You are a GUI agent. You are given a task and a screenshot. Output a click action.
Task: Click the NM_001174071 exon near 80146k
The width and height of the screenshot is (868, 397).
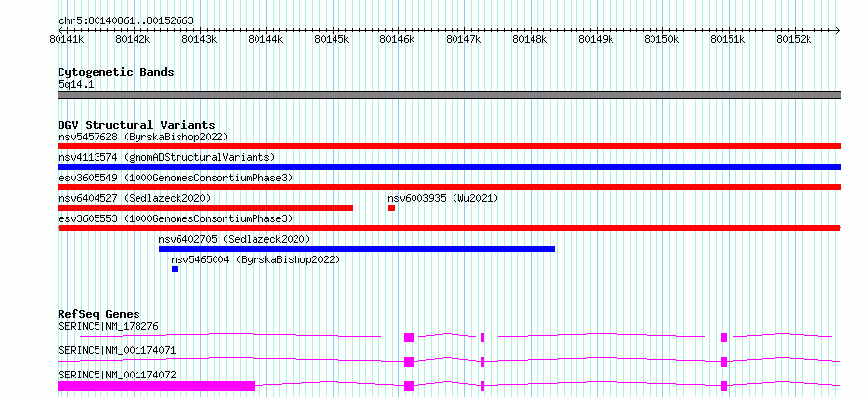pos(409,362)
